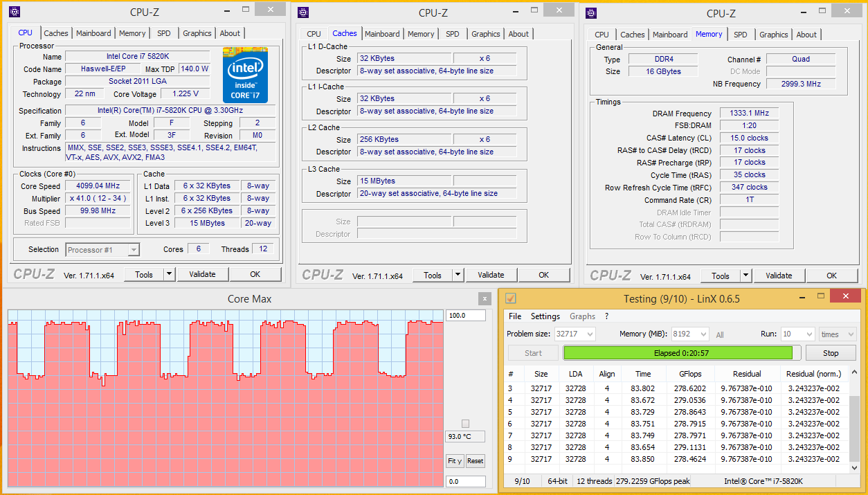Click the 100.0 upper limit field in Core Max
Screen dimensions: 868x495
465,316
